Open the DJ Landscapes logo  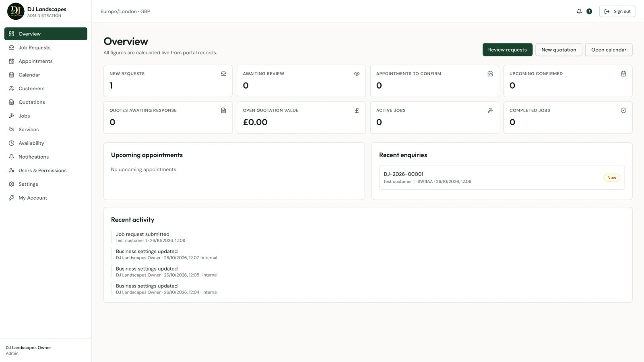point(16,11)
